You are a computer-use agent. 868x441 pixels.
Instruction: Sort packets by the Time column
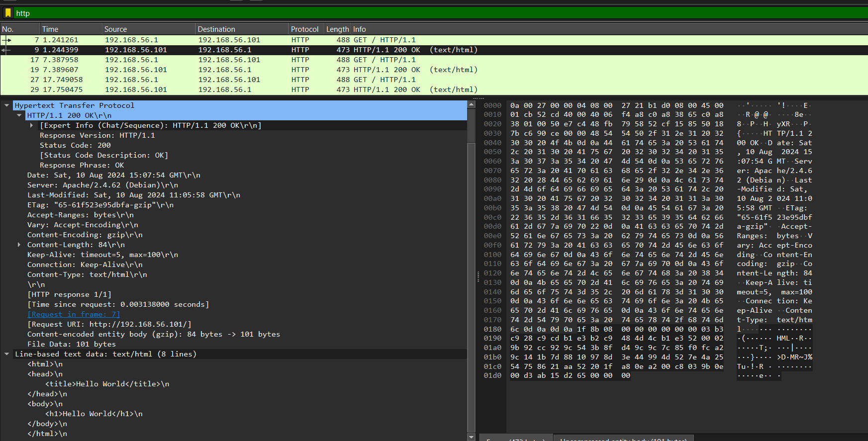tap(71, 29)
